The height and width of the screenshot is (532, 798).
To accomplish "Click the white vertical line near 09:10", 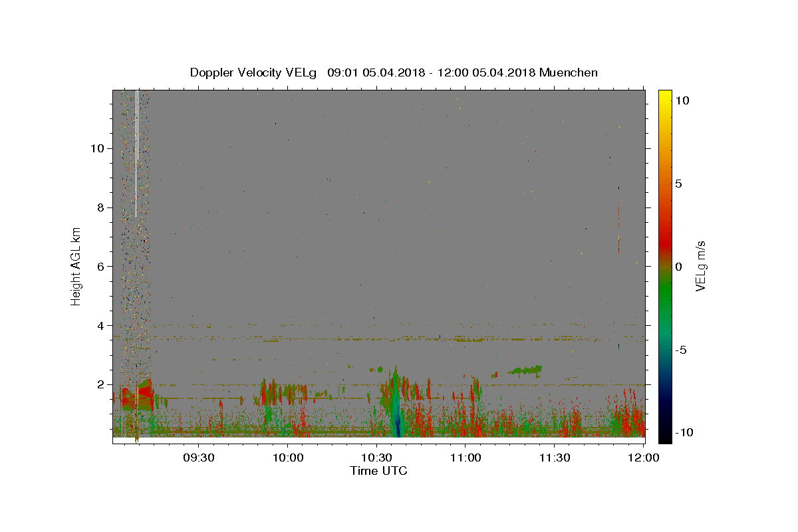I will tap(136, 154).
